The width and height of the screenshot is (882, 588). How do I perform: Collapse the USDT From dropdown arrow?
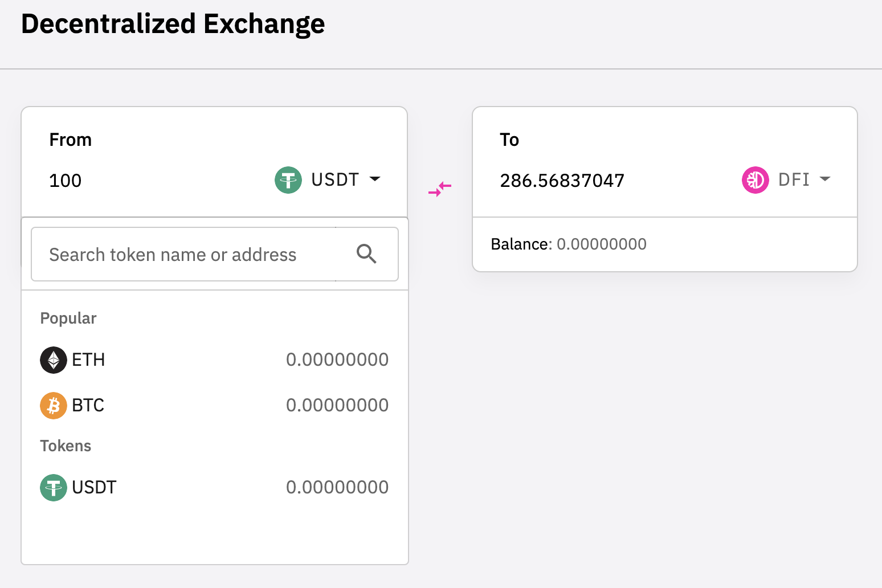pos(375,179)
